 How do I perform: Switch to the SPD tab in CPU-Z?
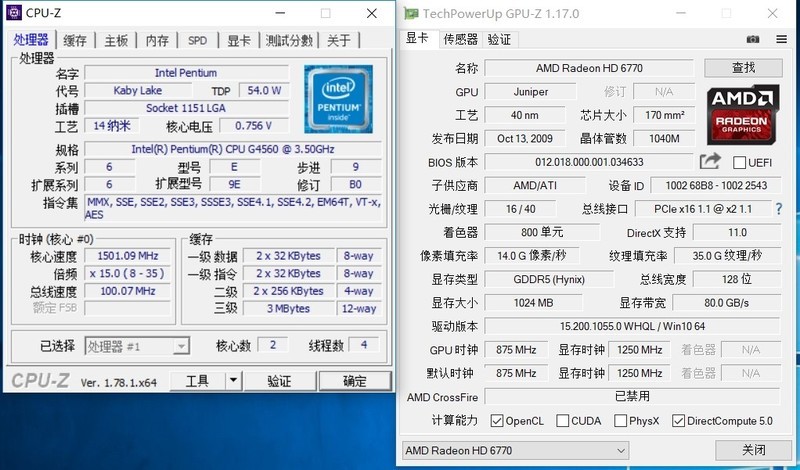(197, 40)
